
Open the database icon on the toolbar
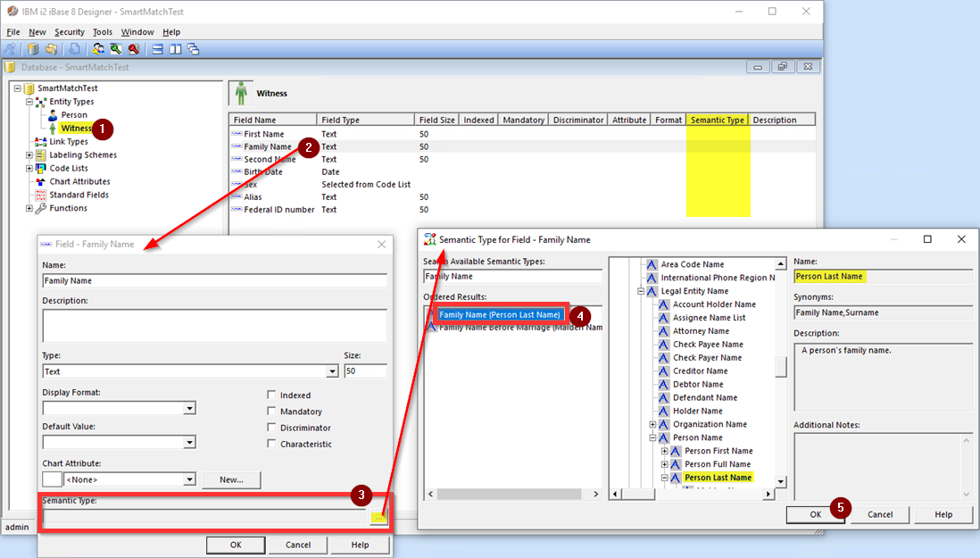(31, 49)
